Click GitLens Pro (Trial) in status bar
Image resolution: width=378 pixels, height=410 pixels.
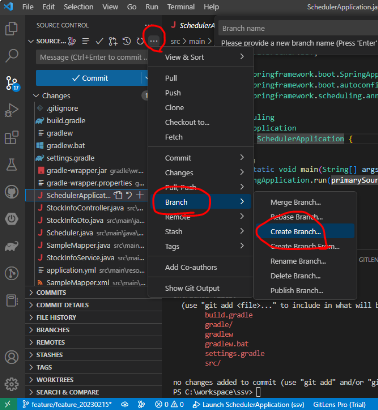[x=339, y=404]
